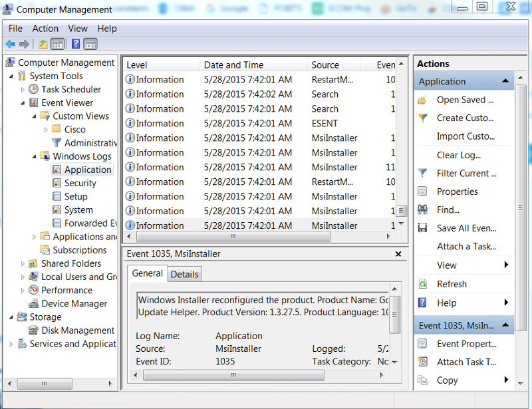
Task: Click the event list horizontal scrollbar thumb
Action: [x=233, y=236]
